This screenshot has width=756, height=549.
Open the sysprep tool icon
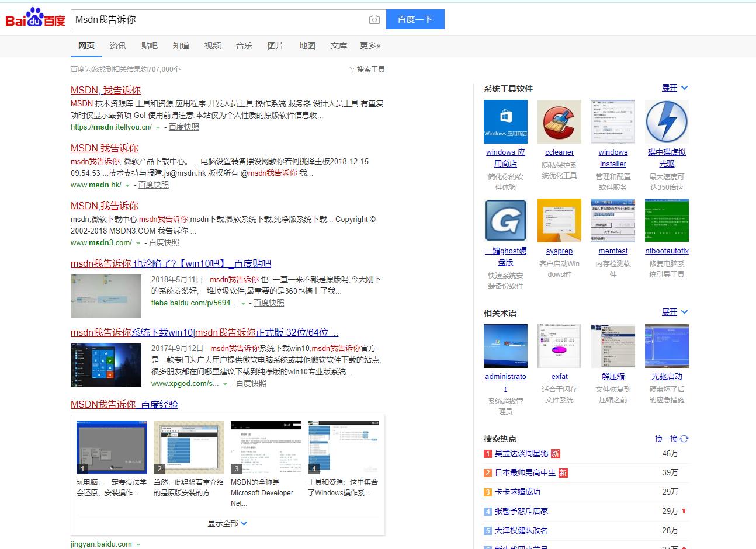[x=559, y=220]
